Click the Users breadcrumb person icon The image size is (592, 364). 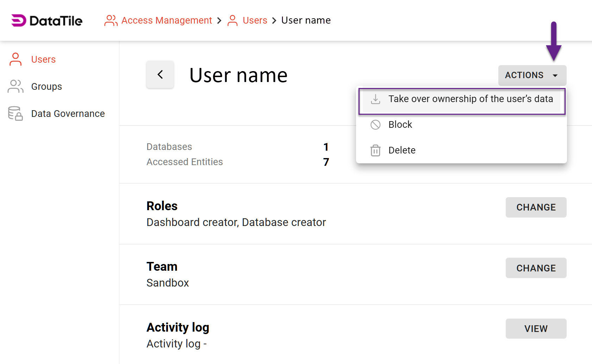[x=232, y=20]
